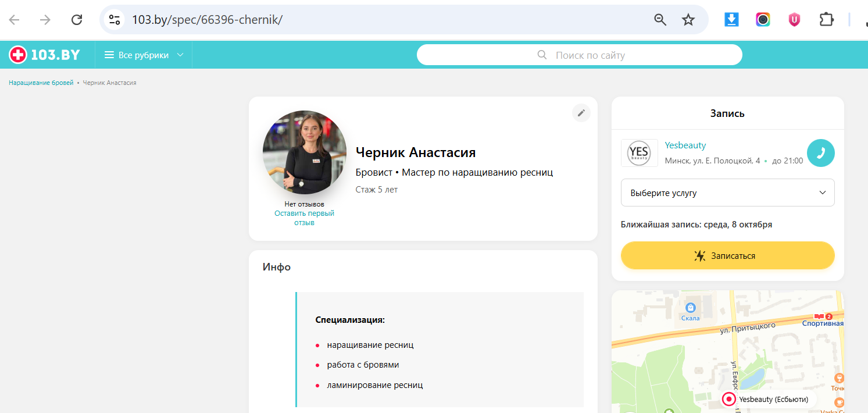Screen dimensions: 868x413
Task: Select the ламинирование ресниц list item
Action: (375, 384)
